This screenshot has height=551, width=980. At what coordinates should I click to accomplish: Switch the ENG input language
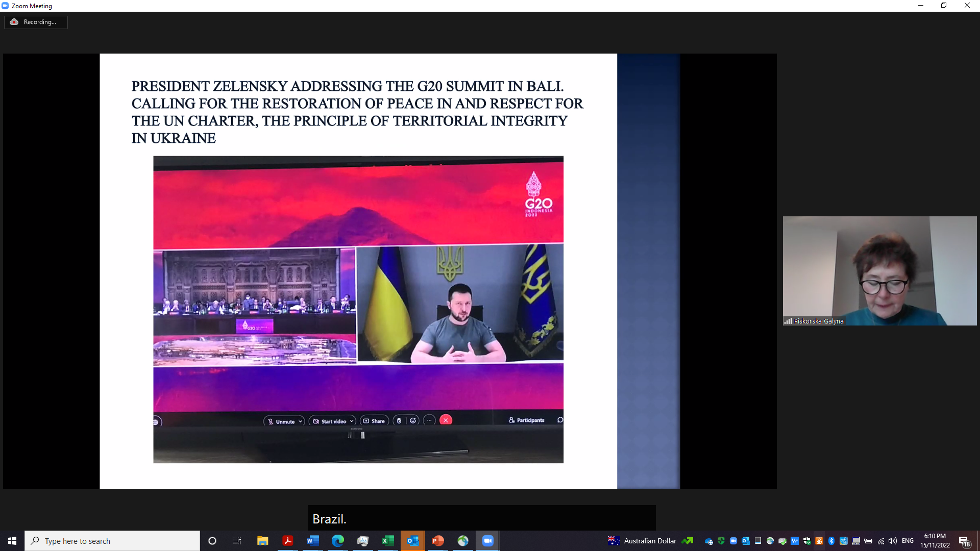pyautogui.click(x=908, y=541)
